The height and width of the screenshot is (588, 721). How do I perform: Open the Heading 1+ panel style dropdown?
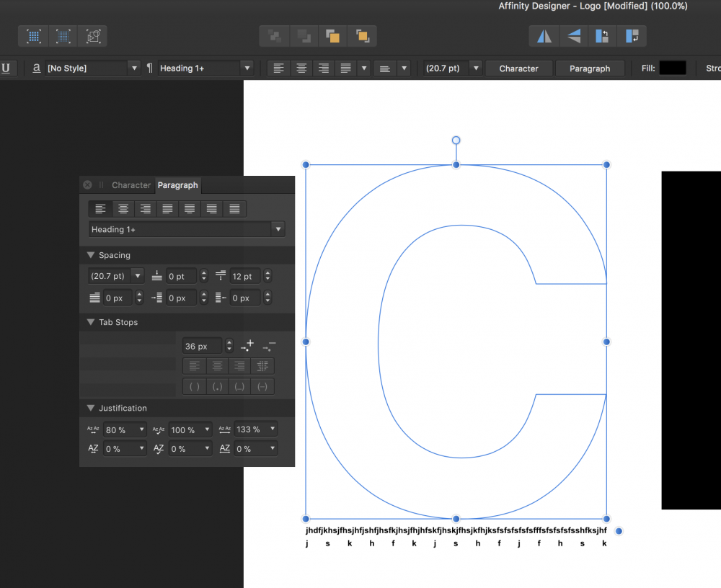pyautogui.click(x=278, y=229)
